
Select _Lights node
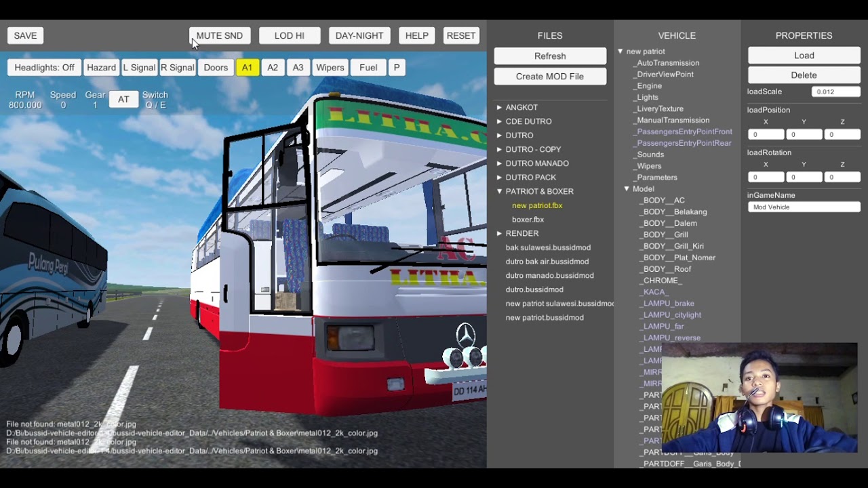646,98
